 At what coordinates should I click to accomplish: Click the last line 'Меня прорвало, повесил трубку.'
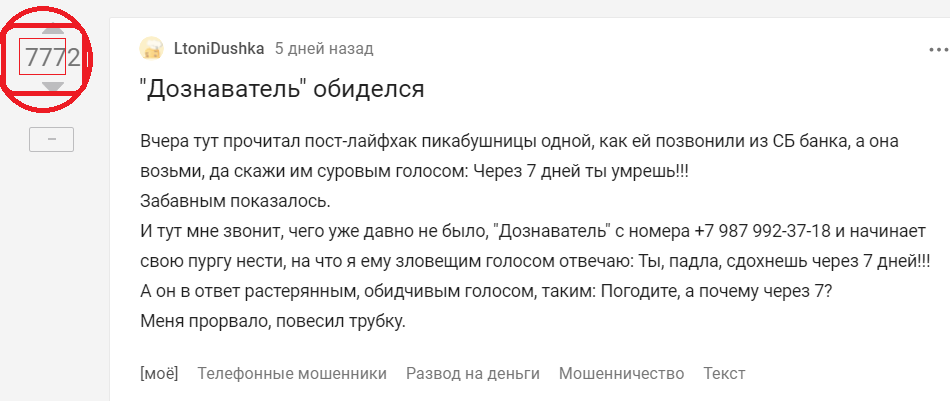tap(272, 322)
